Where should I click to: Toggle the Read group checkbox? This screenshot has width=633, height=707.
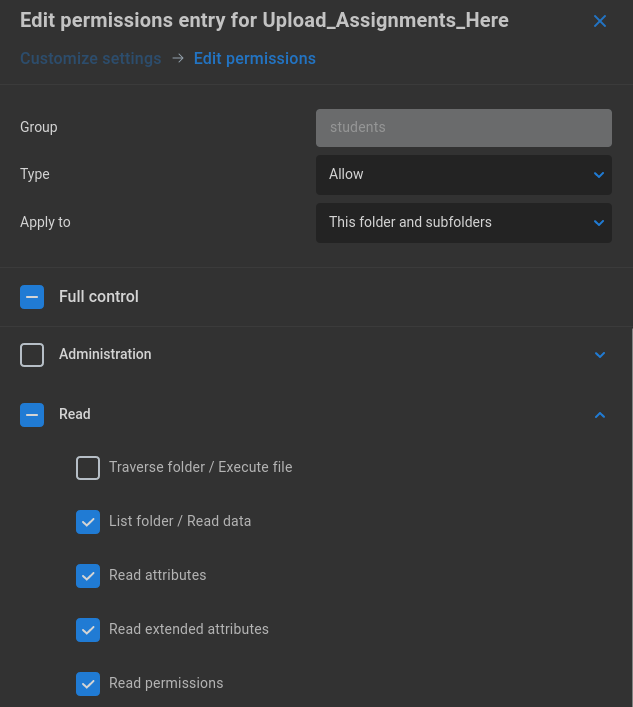coord(32,415)
